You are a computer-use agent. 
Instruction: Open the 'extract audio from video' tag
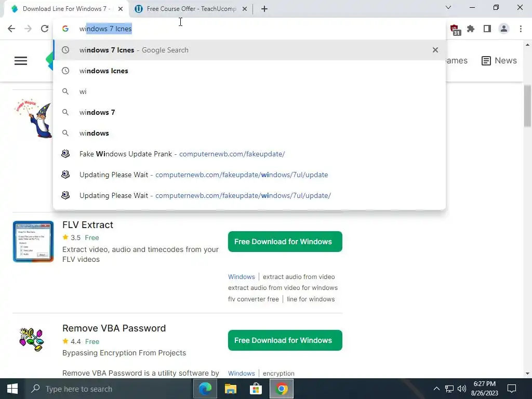[x=299, y=276]
